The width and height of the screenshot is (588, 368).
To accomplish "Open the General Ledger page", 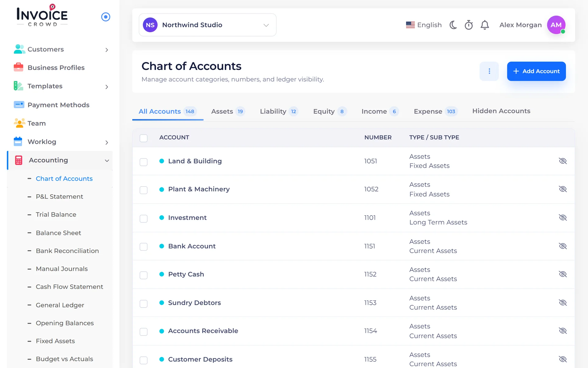I will tap(60, 305).
